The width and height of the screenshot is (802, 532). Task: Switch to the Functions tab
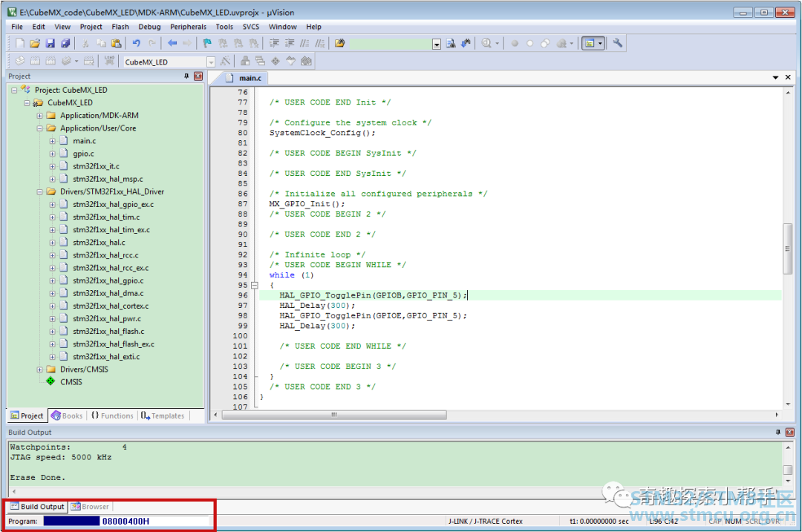pos(113,416)
